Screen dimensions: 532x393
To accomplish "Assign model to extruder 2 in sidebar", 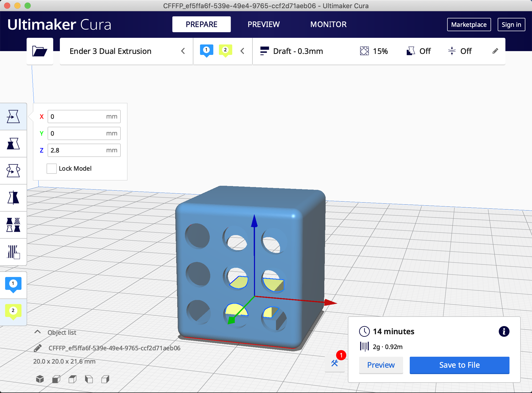I will click(x=13, y=312).
